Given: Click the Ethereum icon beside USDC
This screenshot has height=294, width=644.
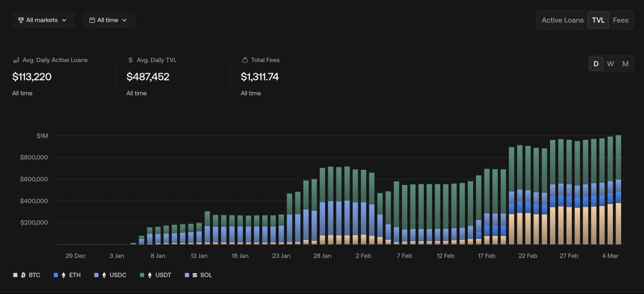Looking at the screenshot, I should [x=104, y=275].
